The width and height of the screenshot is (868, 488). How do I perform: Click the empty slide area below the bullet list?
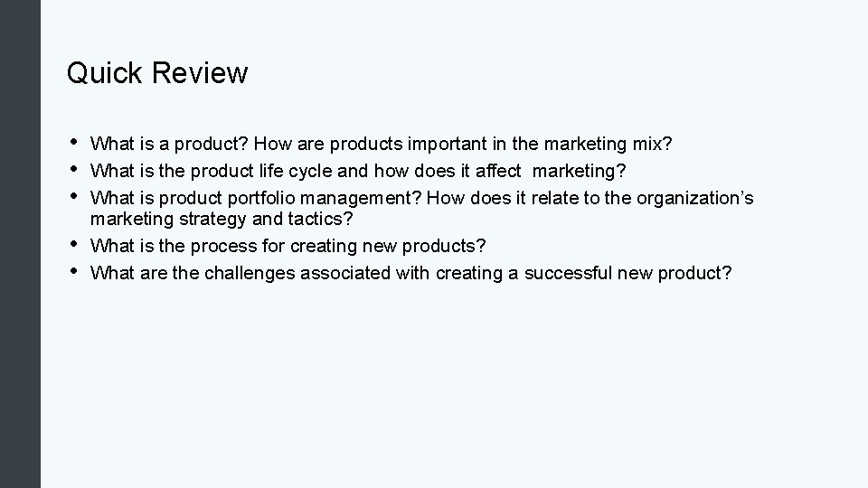pyautogui.click(x=452, y=389)
